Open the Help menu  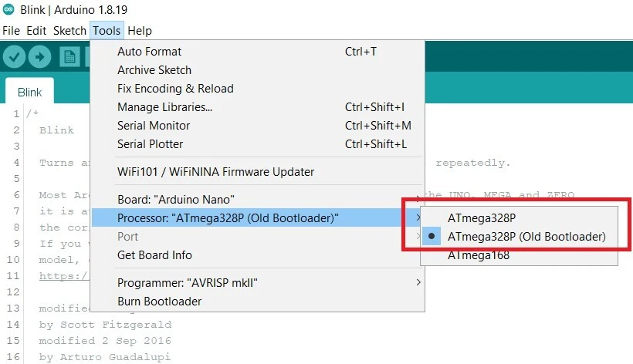pyautogui.click(x=140, y=31)
